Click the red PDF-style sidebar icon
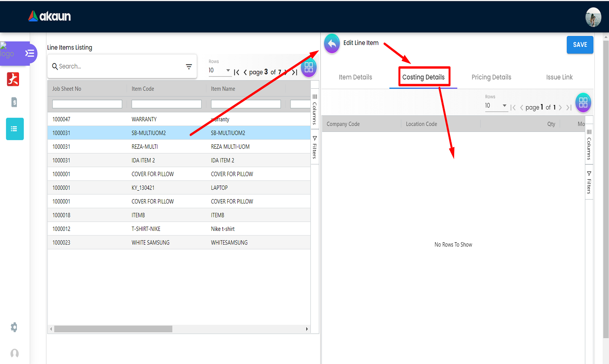The image size is (609, 364). (x=13, y=79)
